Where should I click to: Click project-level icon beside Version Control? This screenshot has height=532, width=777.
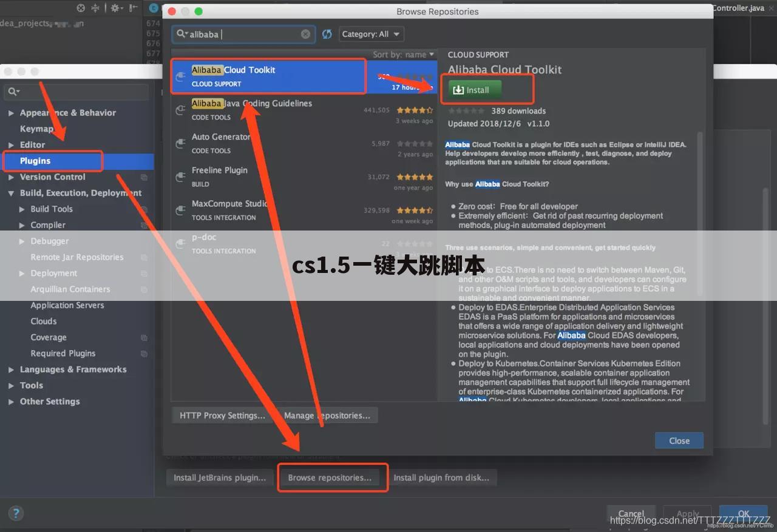coord(144,177)
